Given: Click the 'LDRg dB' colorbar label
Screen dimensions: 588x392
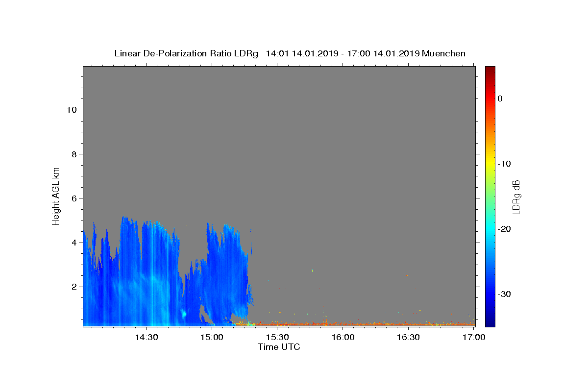Looking at the screenshot, I should click(515, 197).
